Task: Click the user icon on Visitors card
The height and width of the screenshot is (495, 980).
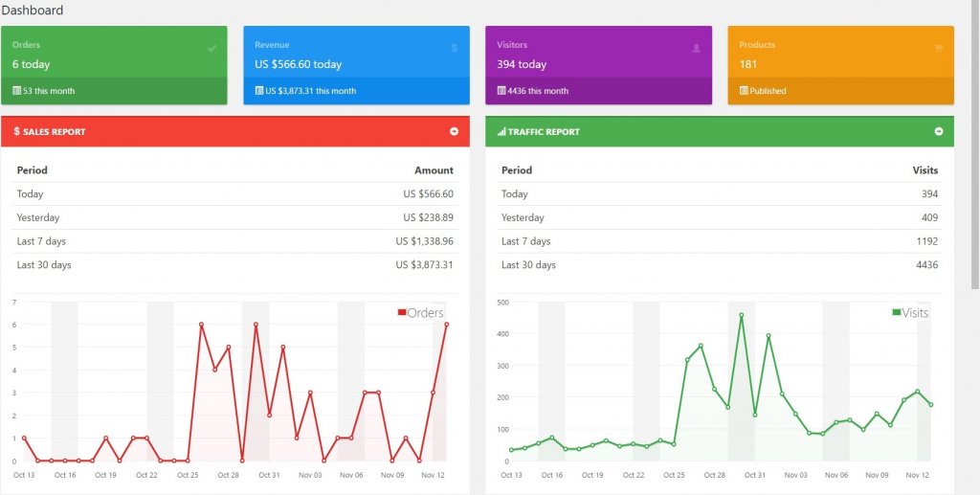Action: (x=697, y=48)
